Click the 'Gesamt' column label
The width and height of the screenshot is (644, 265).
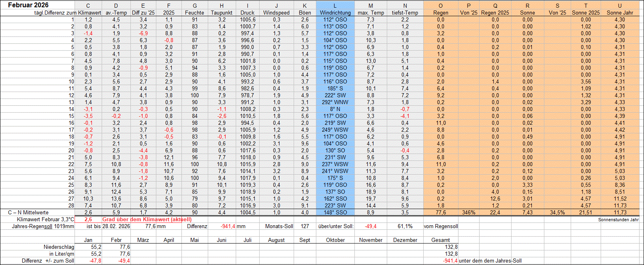point(440,240)
